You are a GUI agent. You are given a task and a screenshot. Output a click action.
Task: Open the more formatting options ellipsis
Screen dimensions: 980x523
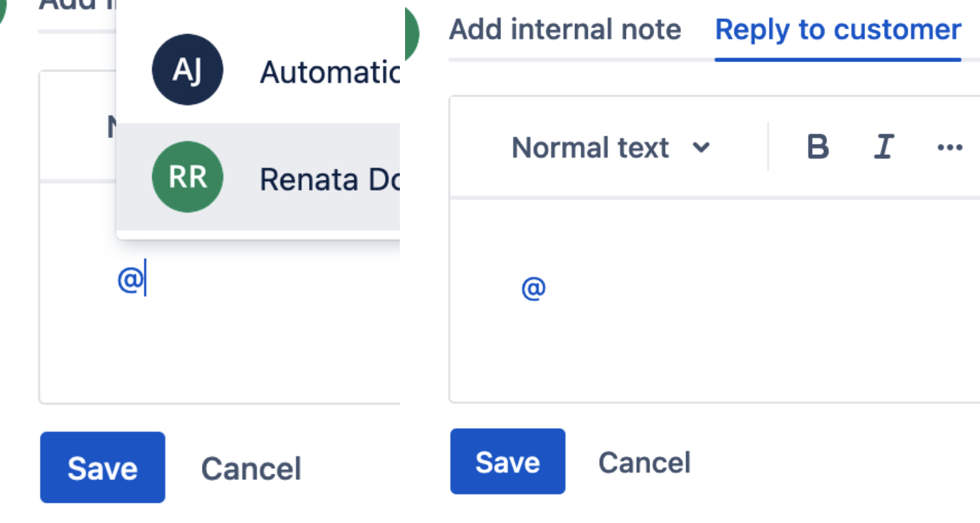click(x=949, y=147)
